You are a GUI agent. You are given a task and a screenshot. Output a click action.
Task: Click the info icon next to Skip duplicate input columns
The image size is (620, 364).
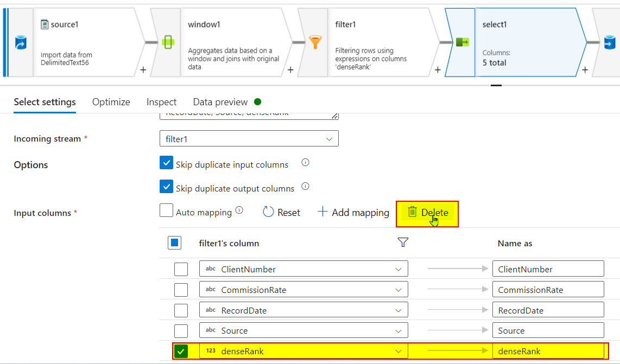[x=305, y=162]
